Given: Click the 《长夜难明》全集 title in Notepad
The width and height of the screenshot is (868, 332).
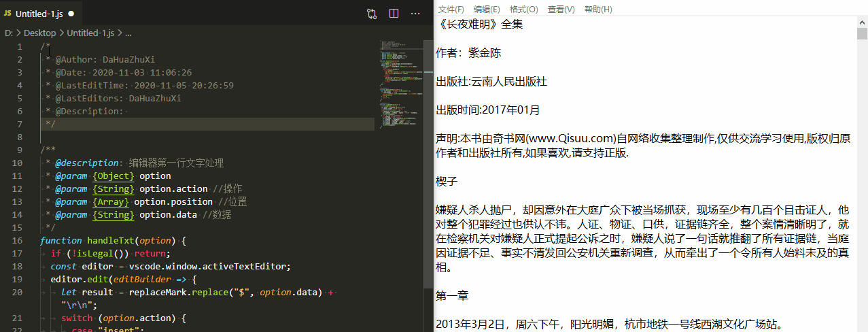Looking at the screenshot, I should 480,25.
